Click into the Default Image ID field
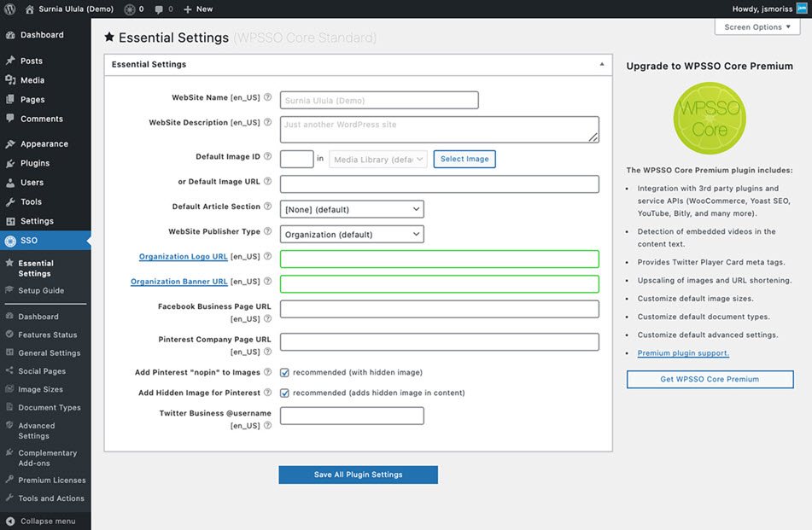This screenshot has height=530, width=812. tap(297, 159)
